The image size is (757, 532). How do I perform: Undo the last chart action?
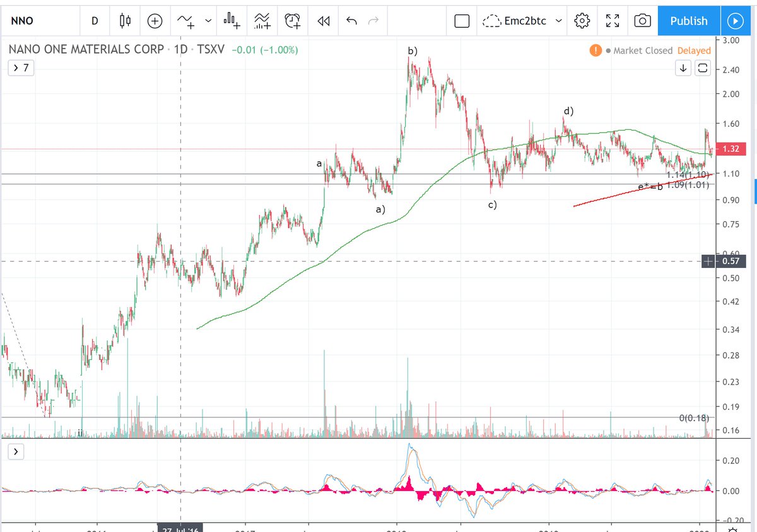point(352,21)
